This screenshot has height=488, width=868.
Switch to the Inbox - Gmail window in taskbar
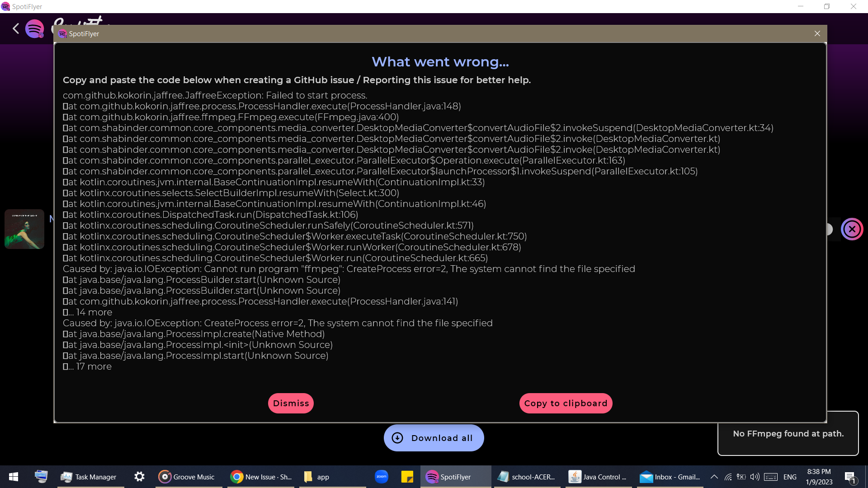click(x=670, y=477)
